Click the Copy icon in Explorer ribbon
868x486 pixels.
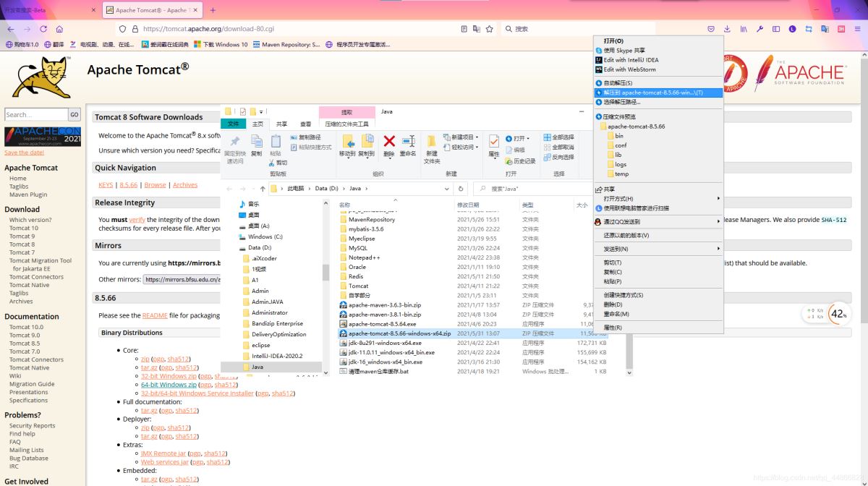coord(256,141)
